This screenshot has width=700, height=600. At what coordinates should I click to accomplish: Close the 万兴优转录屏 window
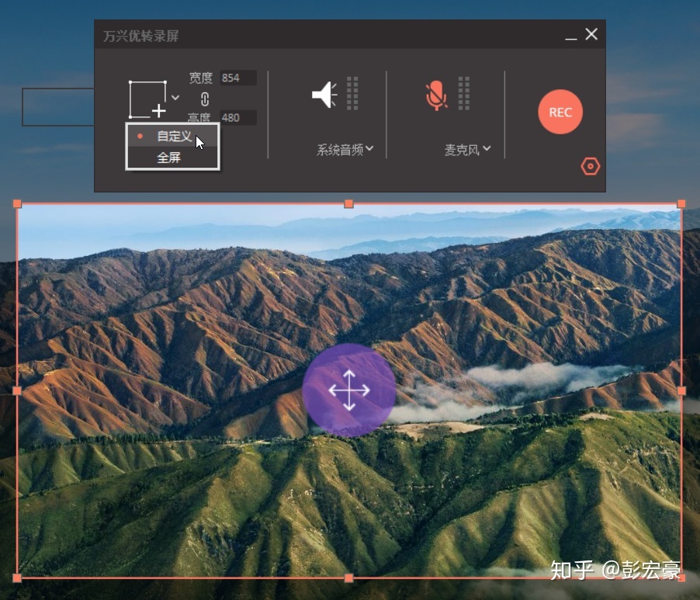(x=591, y=34)
